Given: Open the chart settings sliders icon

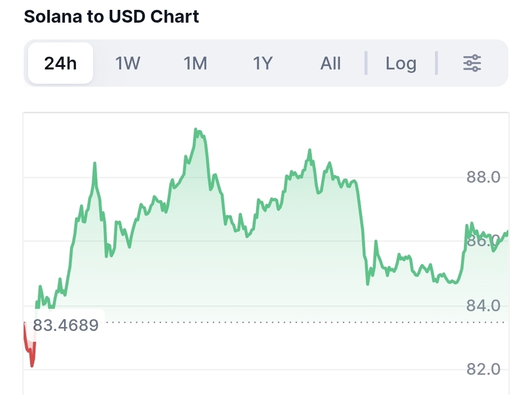Looking at the screenshot, I should 472,64.
